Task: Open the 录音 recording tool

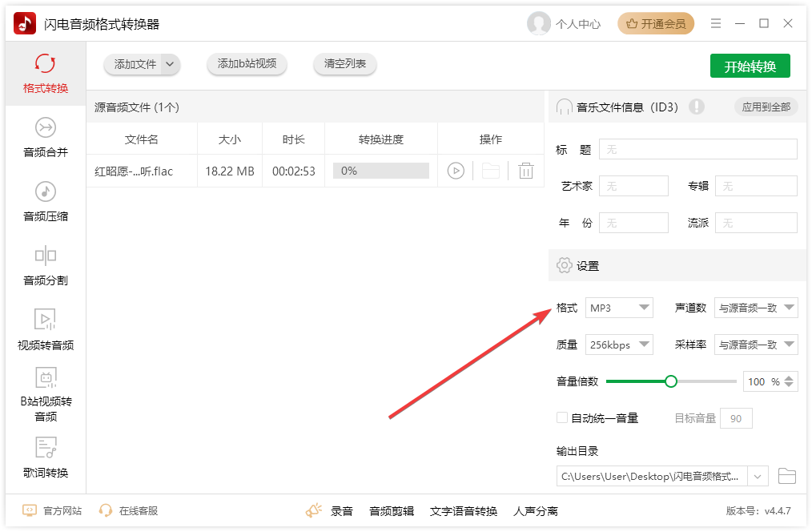Action: (x=330, y=511)
